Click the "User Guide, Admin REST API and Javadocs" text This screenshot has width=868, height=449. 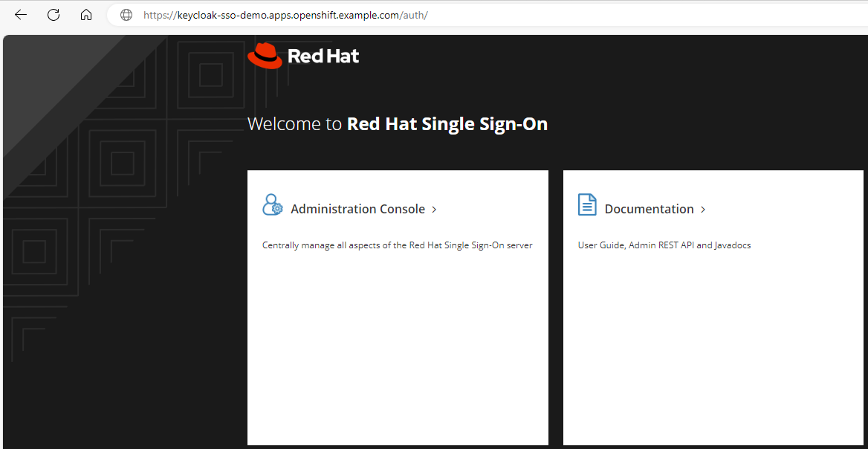coord(664,245)
